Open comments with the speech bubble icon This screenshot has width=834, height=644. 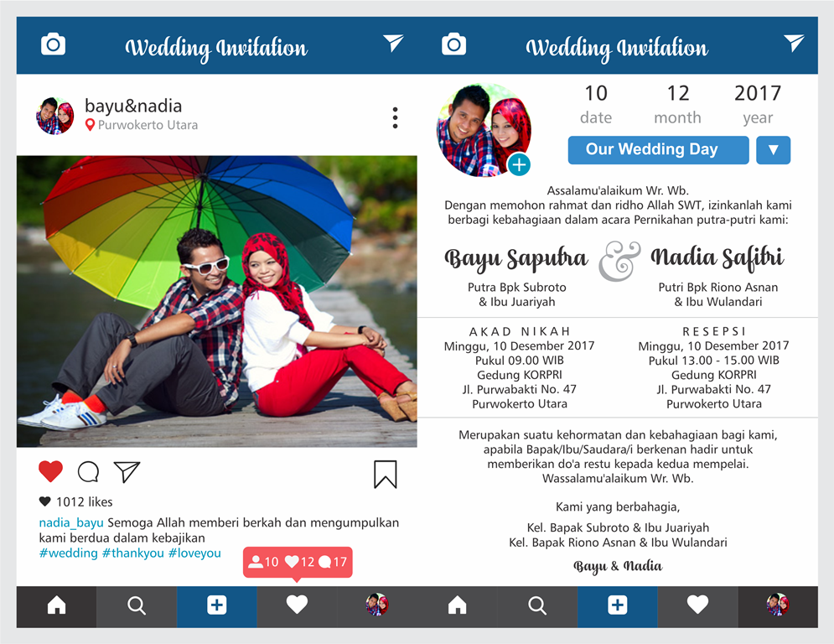click(88, 471)
